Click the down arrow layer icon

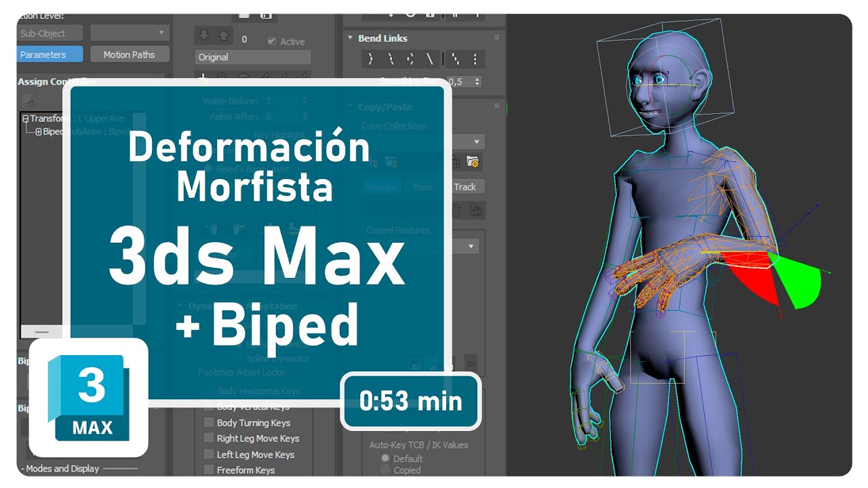click(x=203, y=36)
